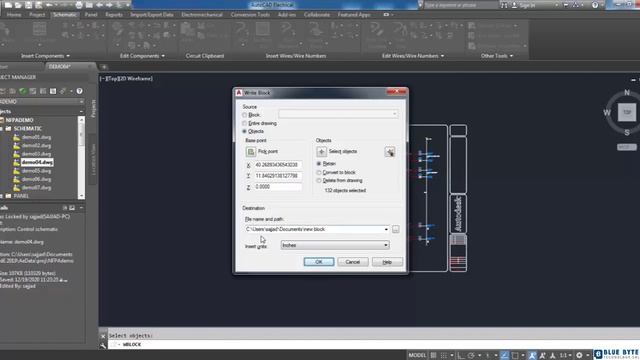
Task: Open the new drawing tab plus icon
Action: click(104, 67)
